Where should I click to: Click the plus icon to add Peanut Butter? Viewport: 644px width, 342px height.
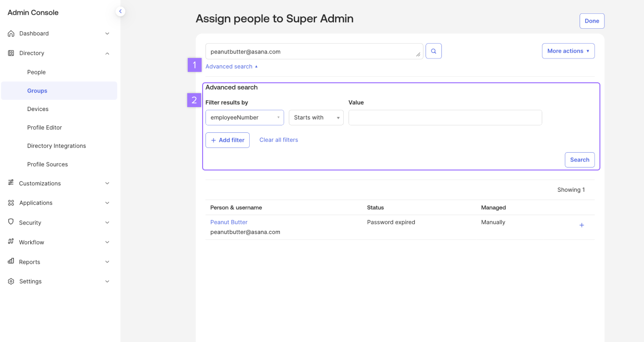coord(582,226)
